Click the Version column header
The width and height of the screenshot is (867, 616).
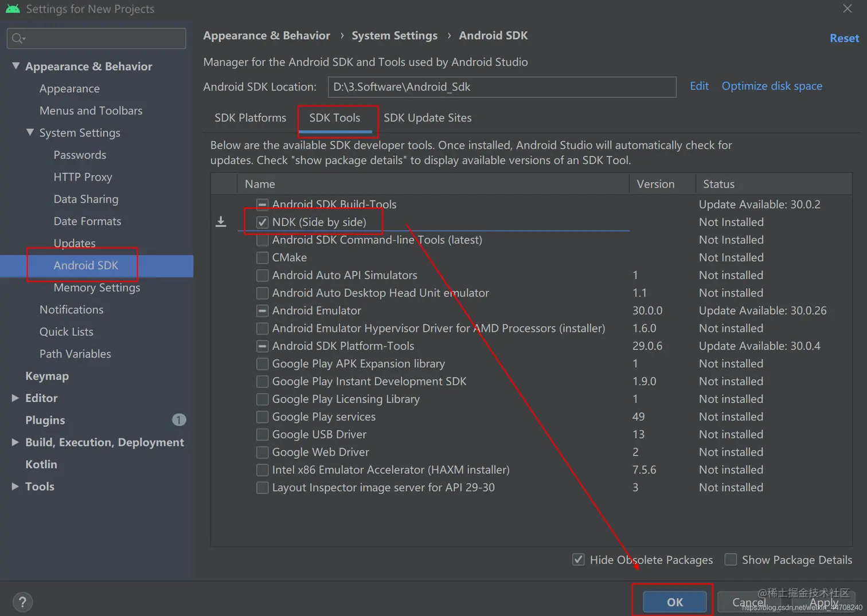click(x=662, y=184)
